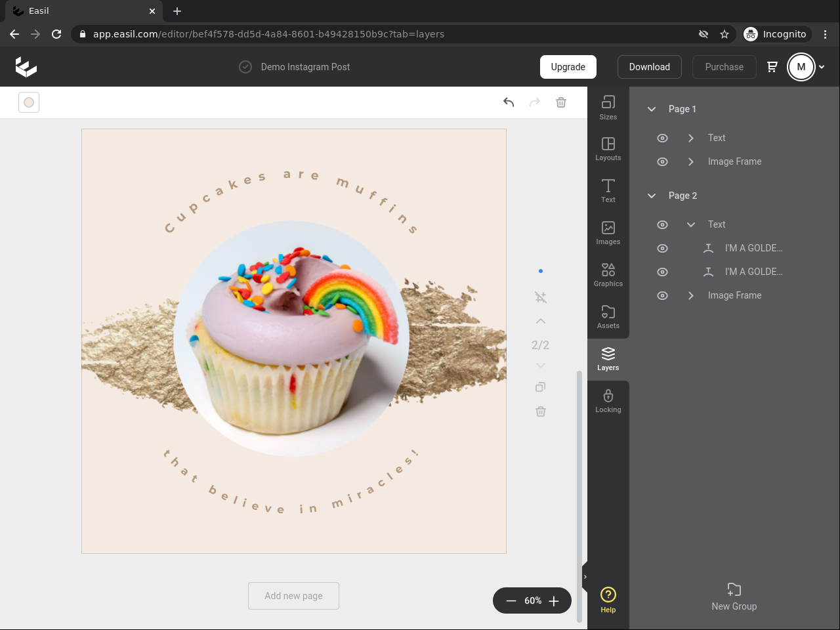
Task: Click the Purchase button
Action: coord(724,67)
